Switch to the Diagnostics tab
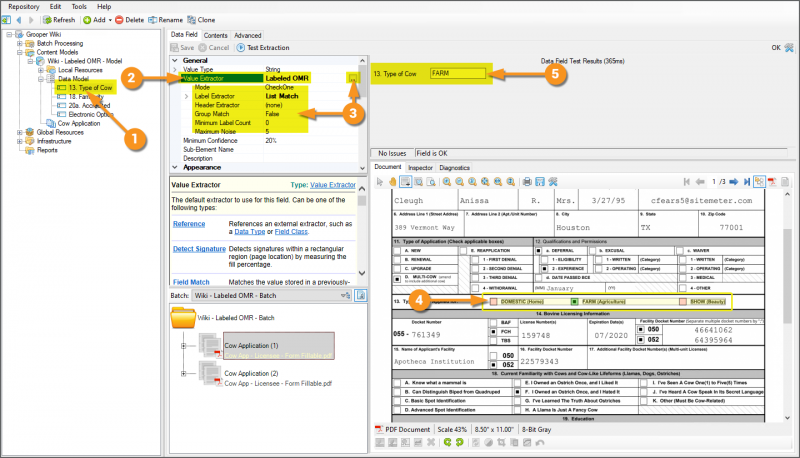Image resolution: width=800 pixels, height=458 pixels. coord(454,167)
